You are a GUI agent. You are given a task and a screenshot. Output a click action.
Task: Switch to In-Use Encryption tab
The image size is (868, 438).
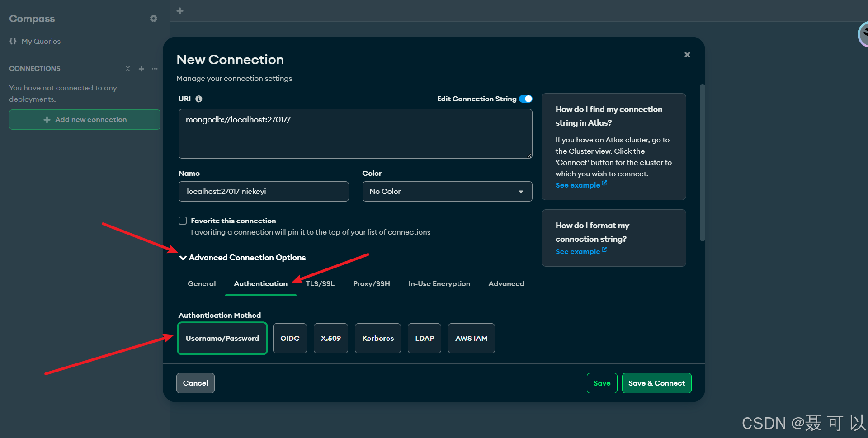[x=439, y=284]
